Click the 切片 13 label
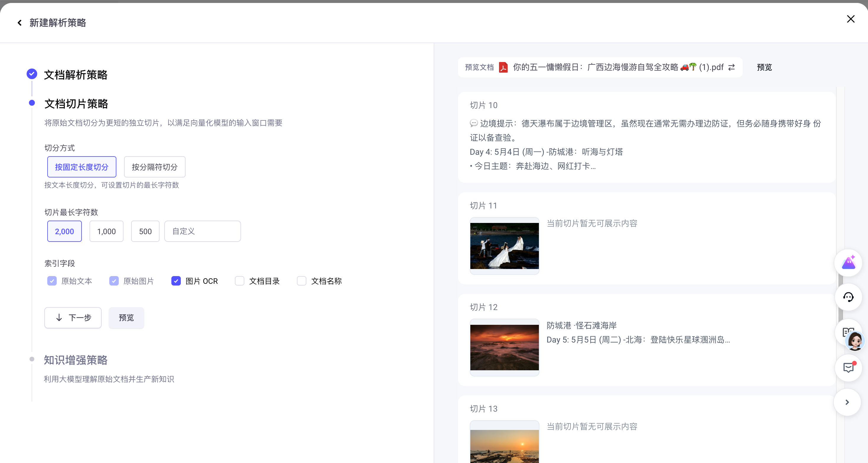The height and width of the screenshot is (463, 868). coord(484,408)
